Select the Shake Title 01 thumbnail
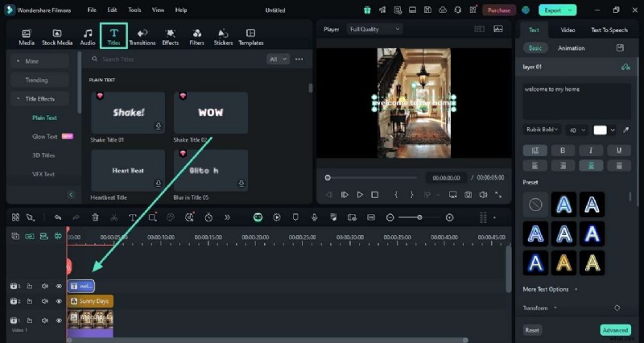The width and height of the screenshot is (644, 343). [128, 113]
